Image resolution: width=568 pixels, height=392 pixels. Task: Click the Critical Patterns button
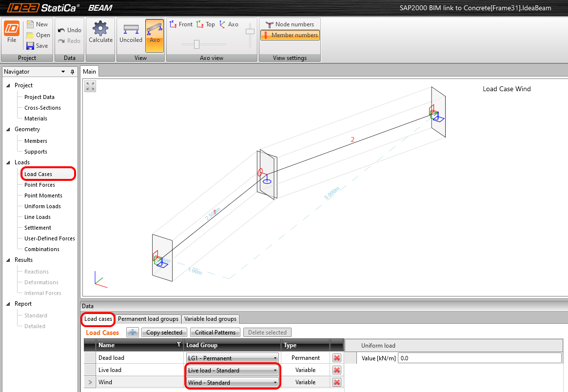215,332
